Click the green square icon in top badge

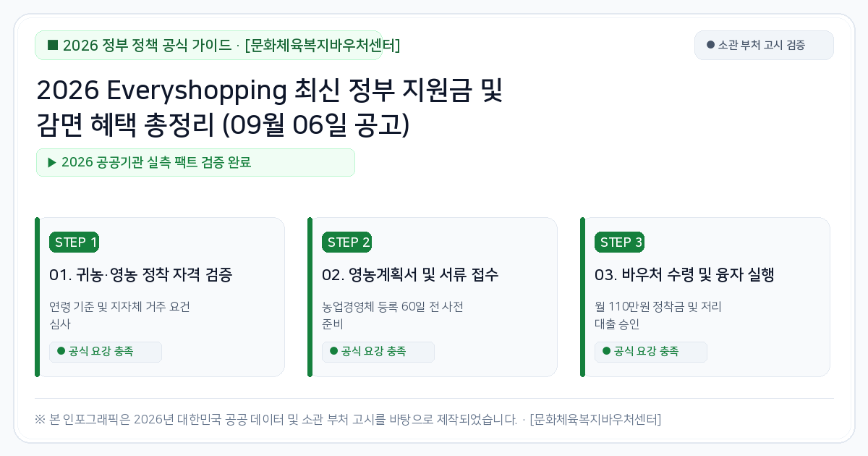coord(53,46)
